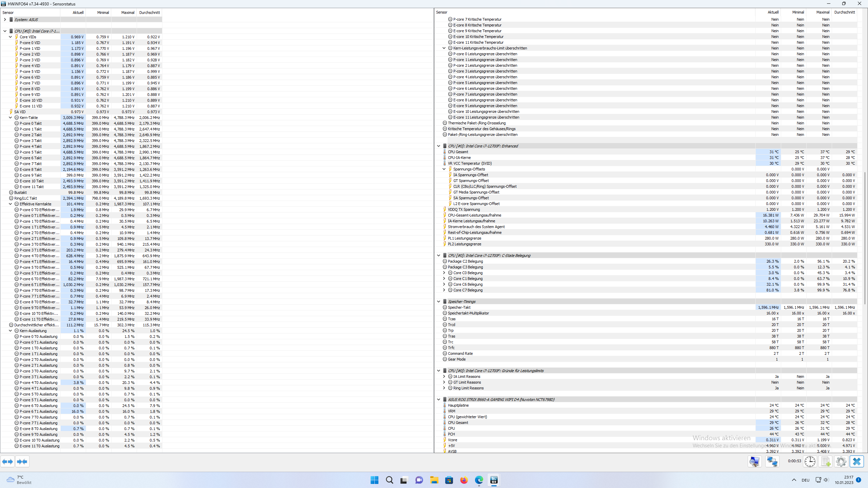The image size is (868, 488).
Task: Expand the System: ASUS sensor group
Action: tap(5, 20)
